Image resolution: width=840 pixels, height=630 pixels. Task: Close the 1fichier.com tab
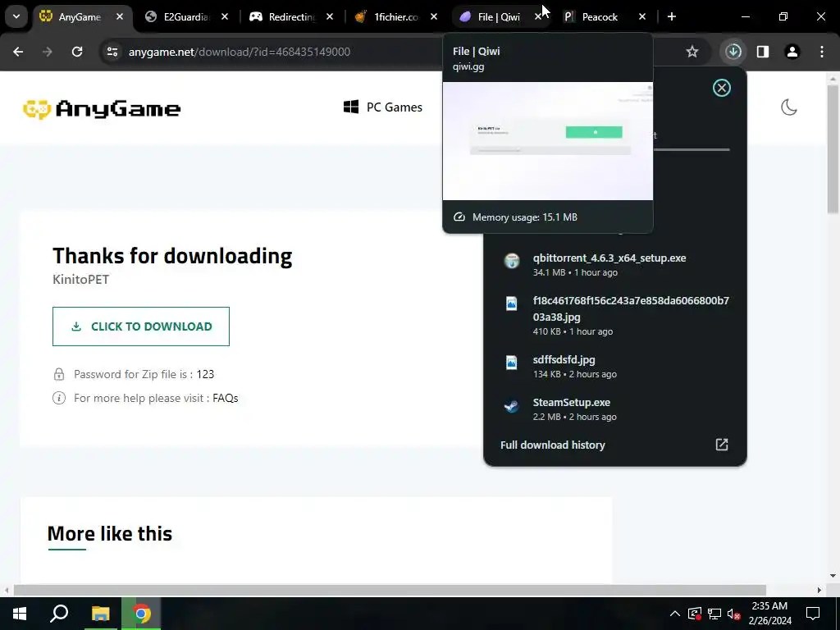(x=434, y=16)
